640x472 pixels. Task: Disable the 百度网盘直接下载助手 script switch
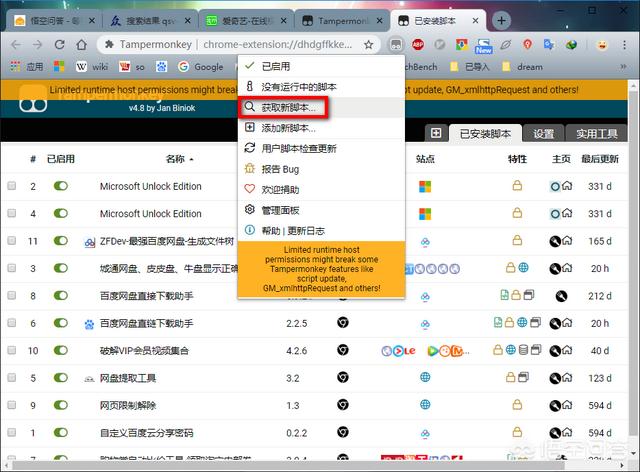(x=61, y=295)
